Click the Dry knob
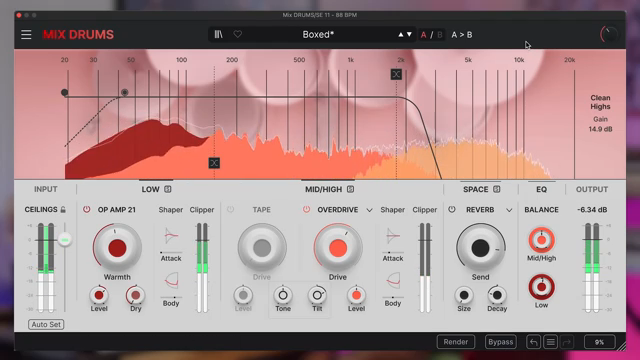This screenshot has height=360, width=640. (x=136, y=295)
